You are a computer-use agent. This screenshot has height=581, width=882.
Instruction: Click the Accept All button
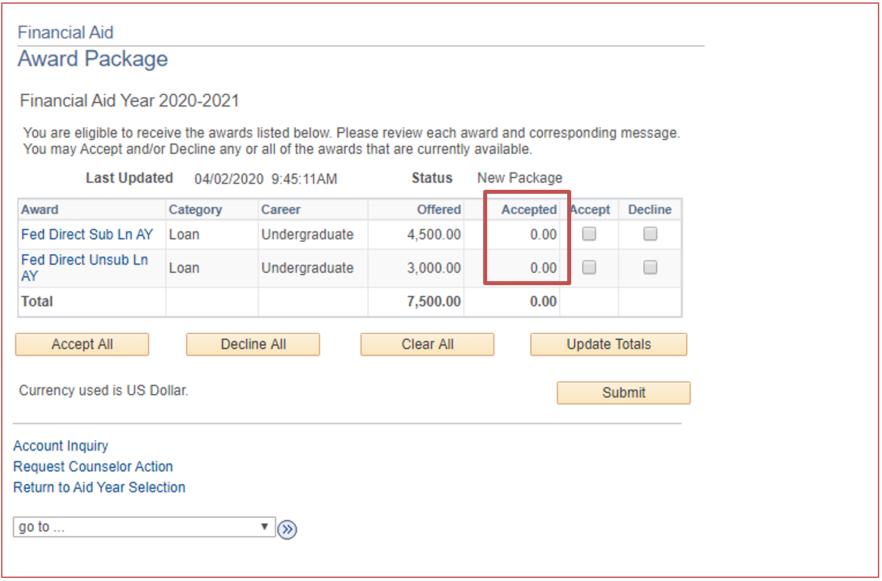click(81, 344)
